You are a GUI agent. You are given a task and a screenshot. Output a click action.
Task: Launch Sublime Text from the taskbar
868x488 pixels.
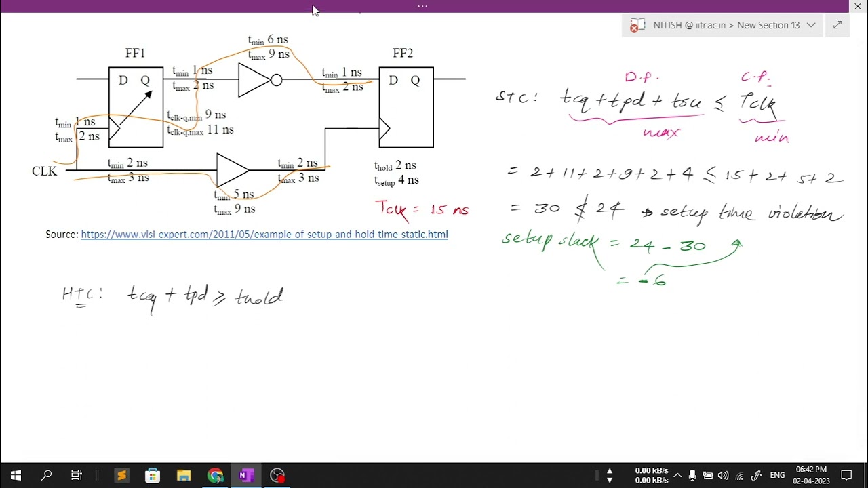tap(121, 475)
